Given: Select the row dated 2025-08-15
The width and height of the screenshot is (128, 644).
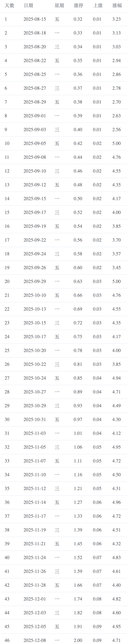Looking at the screenshot, I should click(64, 19).
